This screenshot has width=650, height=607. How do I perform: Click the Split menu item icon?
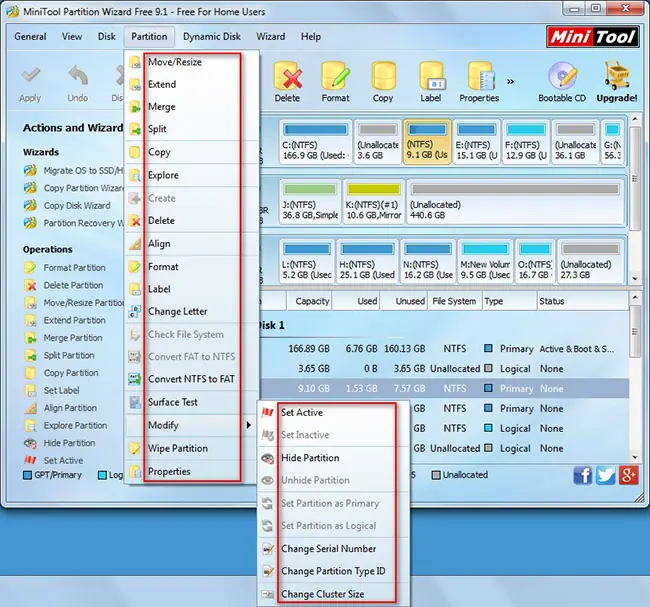coord(135,129)
